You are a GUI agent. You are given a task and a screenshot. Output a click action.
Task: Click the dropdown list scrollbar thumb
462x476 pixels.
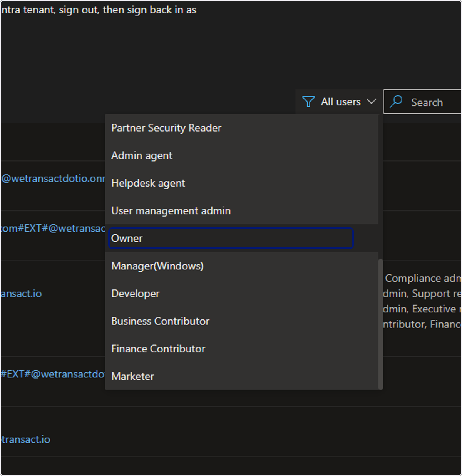coord(380,324)
